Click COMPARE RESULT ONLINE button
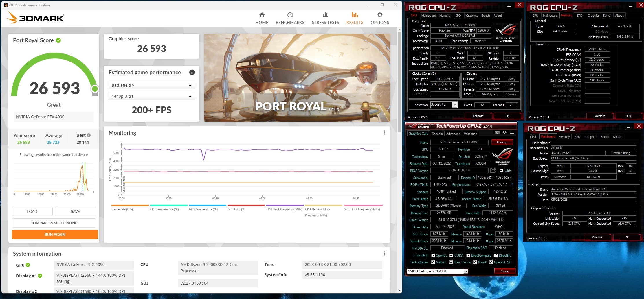 [x=54, y=223]
